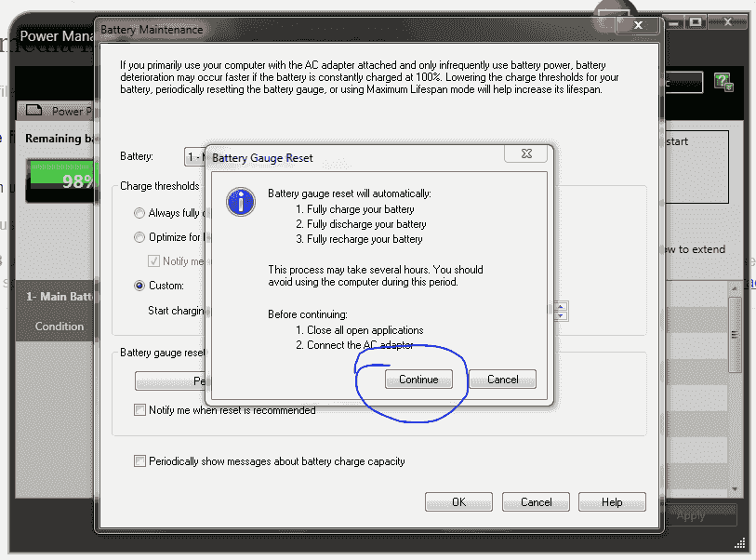Check periodically show messages about battery charge capacity
The image size is (756, 560).
[x=139, y=461]
